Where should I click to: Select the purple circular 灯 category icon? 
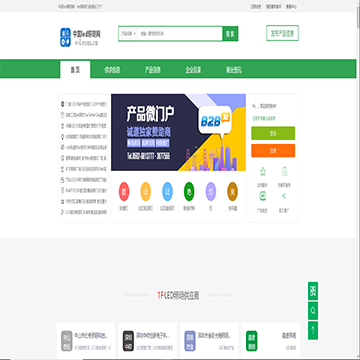[211, 191]
